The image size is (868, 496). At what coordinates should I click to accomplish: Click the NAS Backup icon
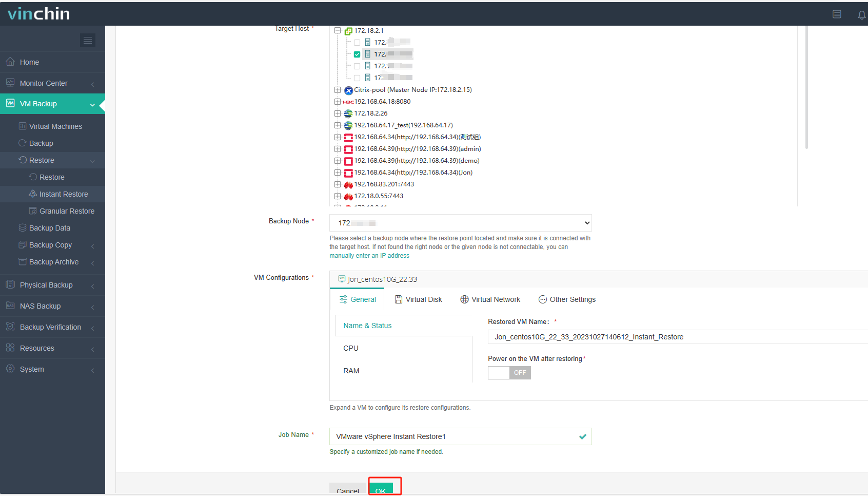click(10, 306)
